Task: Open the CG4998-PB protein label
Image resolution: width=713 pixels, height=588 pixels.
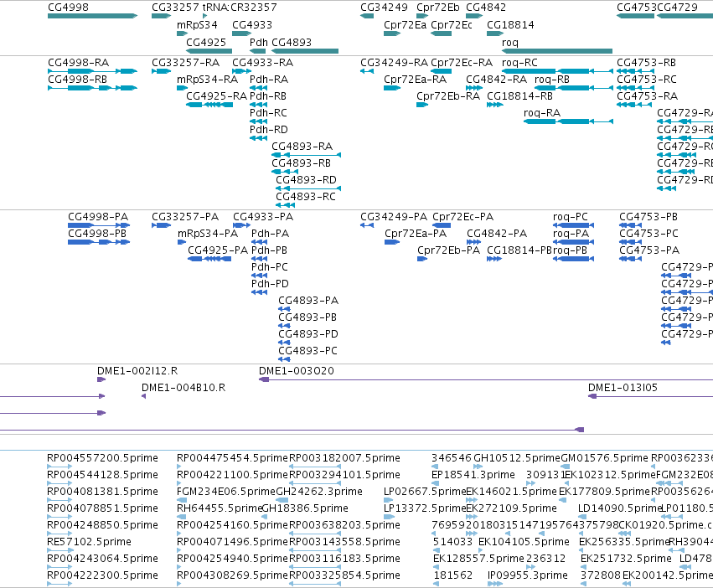Action: point(97,234)
